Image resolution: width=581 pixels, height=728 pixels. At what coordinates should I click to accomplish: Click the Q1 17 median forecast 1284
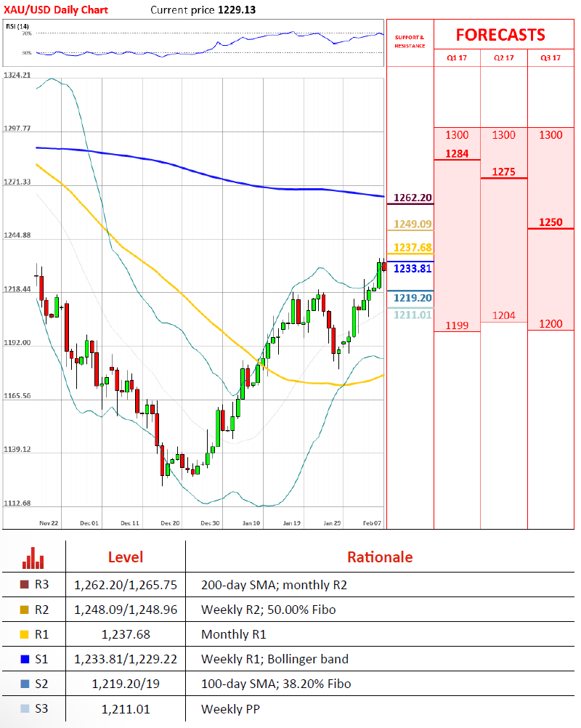click(x=457, y=154)
